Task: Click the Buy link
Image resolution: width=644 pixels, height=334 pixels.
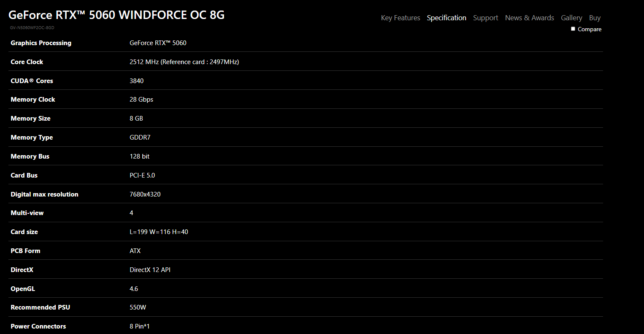Action: coord(595,18)
